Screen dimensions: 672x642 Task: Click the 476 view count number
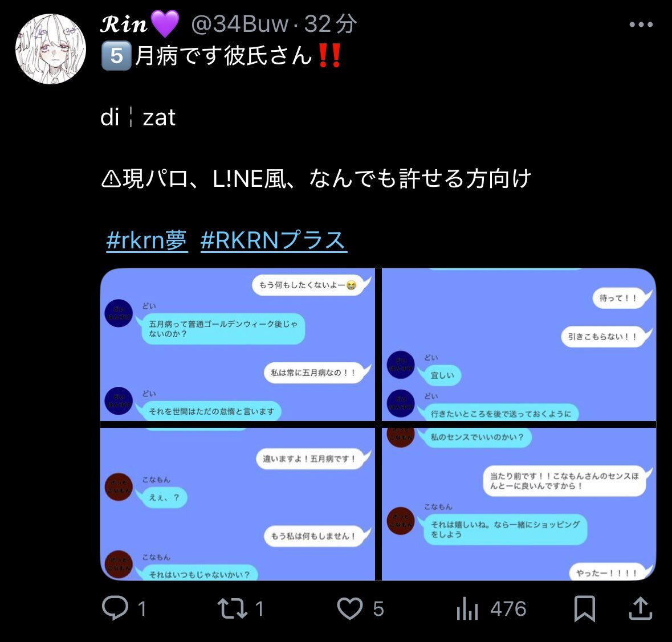pyautogui.click(x=508, y=608)
